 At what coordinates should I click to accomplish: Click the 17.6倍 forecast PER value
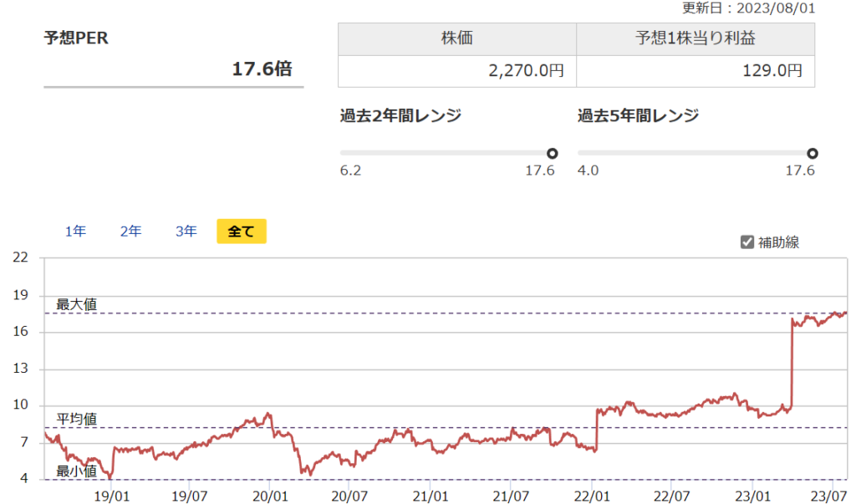pyautogui.click(x=262, y=69)
